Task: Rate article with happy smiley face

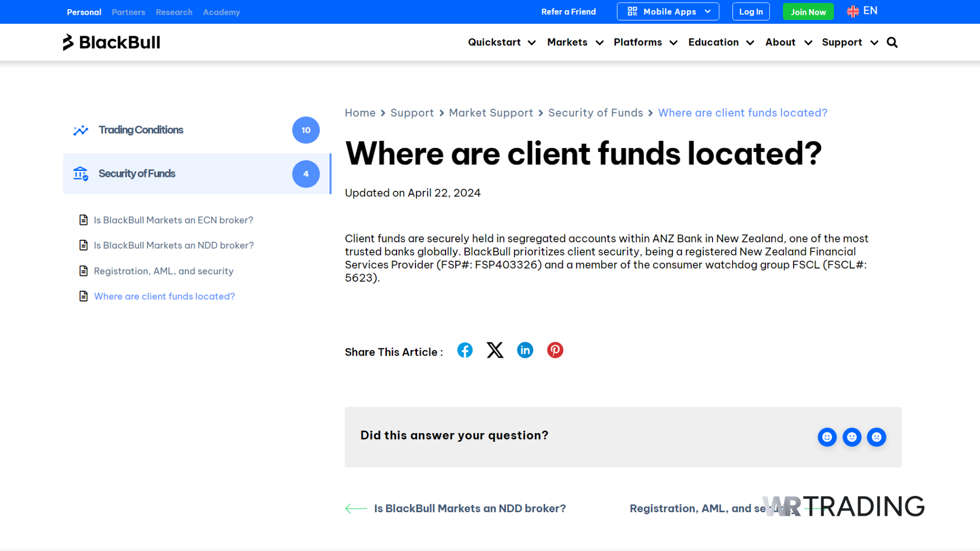Action: click(x=827, y=437)
